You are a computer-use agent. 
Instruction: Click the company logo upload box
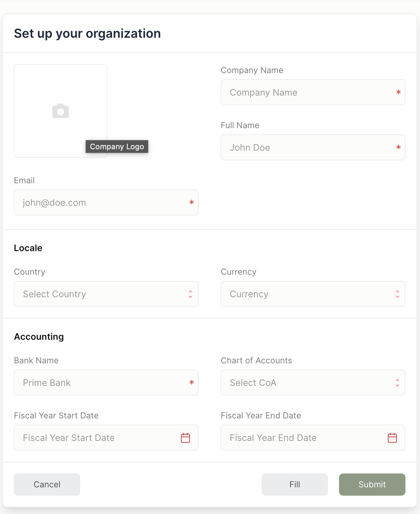(61, 111)
